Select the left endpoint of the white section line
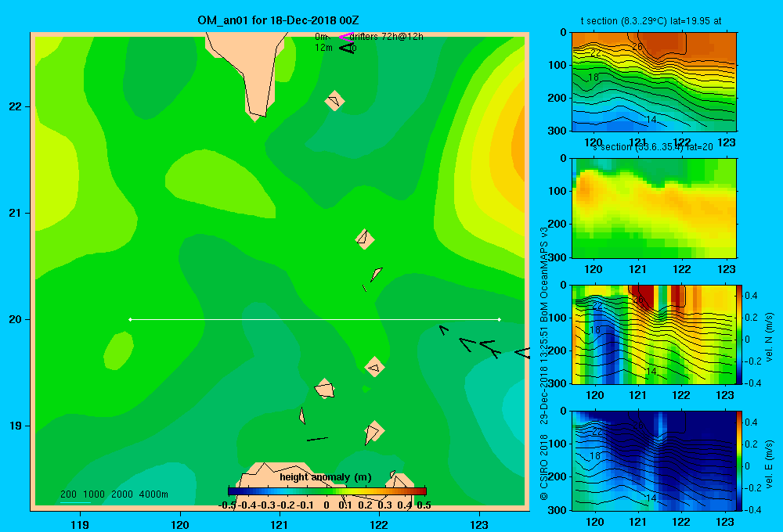The width and height of the screenshot is (783, 532). [x=130, y=319]
